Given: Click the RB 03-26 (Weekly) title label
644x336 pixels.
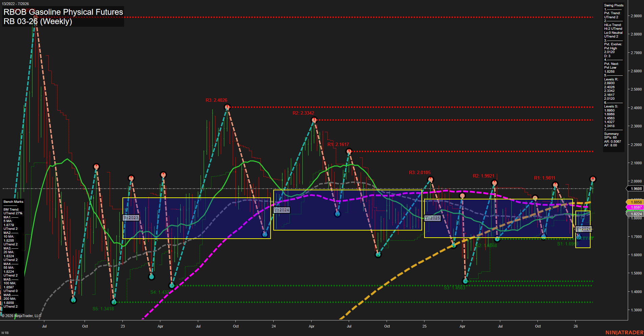Looking at the screenshot, I should pos(38,21).
